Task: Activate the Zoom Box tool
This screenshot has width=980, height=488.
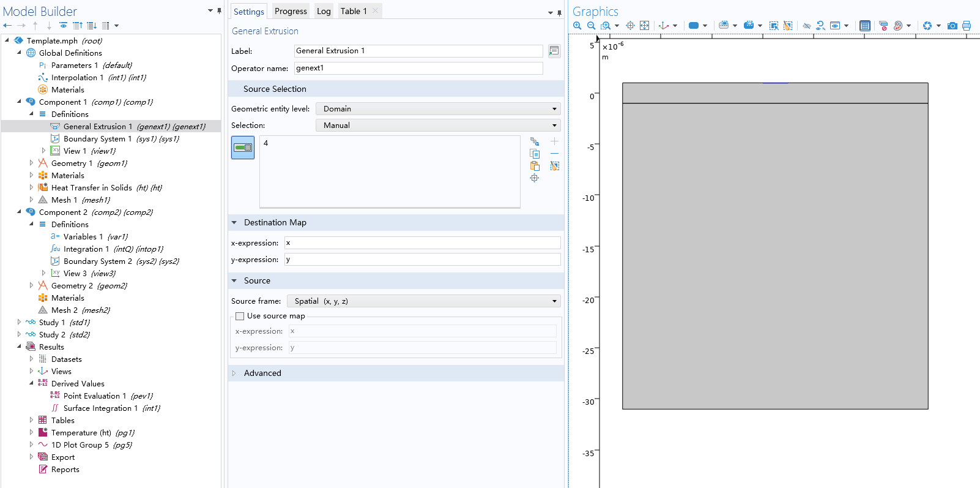Action: coord(606,26)
